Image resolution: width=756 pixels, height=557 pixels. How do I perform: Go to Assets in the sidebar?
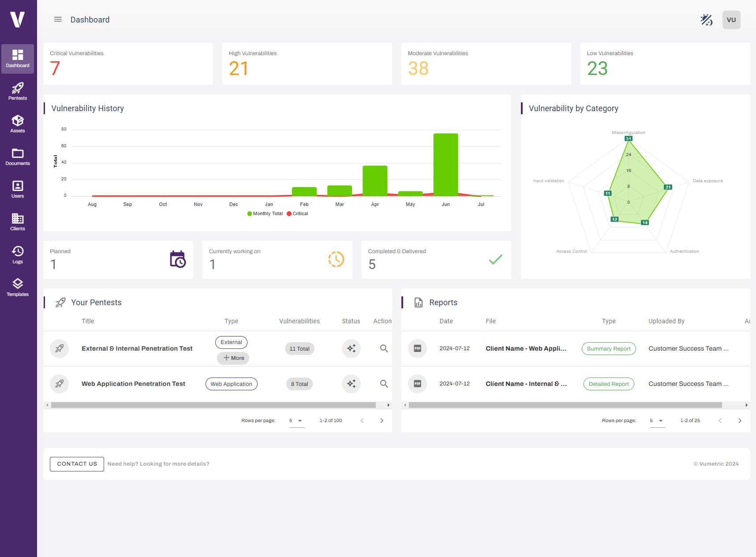click(x=18, y=124)
